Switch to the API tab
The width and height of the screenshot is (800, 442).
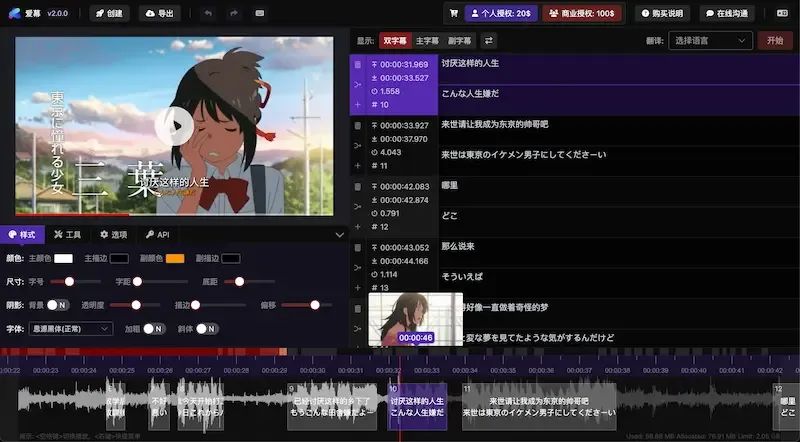(x=157, y=235)
